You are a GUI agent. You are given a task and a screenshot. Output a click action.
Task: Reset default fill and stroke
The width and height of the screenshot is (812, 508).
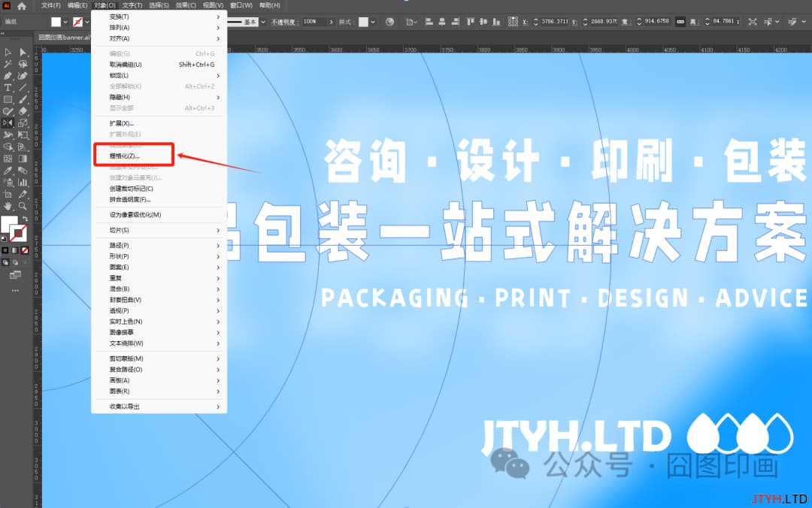click(x=5, y=239)
